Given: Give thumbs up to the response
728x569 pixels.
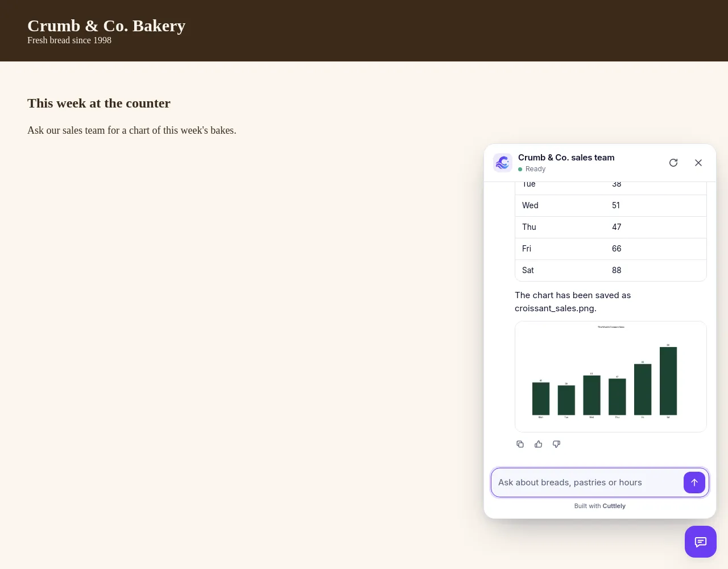Looking at the screenshot, I should (x=538, y=444).
